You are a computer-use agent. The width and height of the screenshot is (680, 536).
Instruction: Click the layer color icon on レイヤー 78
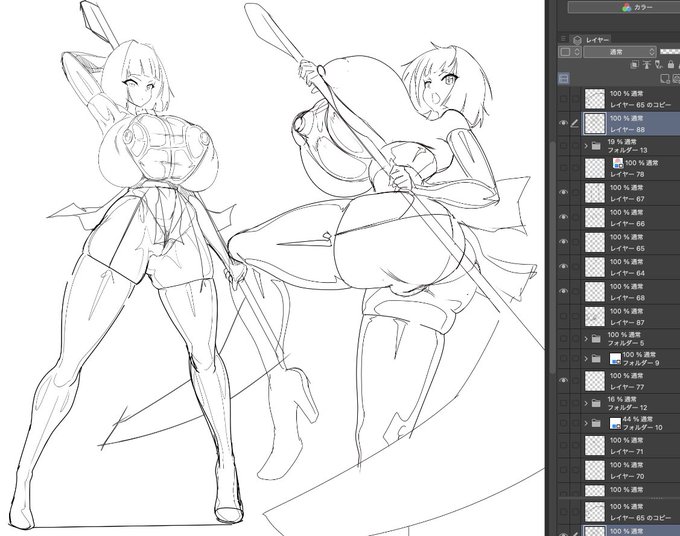click(x=618, y=163)
